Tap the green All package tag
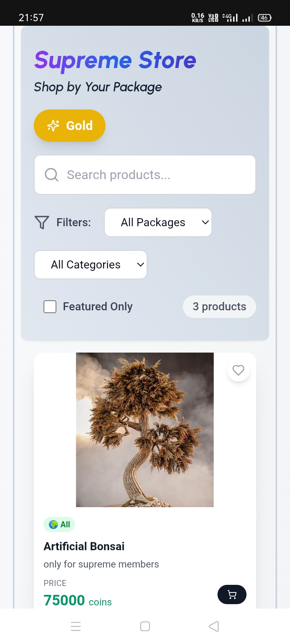 pos(59,524)
